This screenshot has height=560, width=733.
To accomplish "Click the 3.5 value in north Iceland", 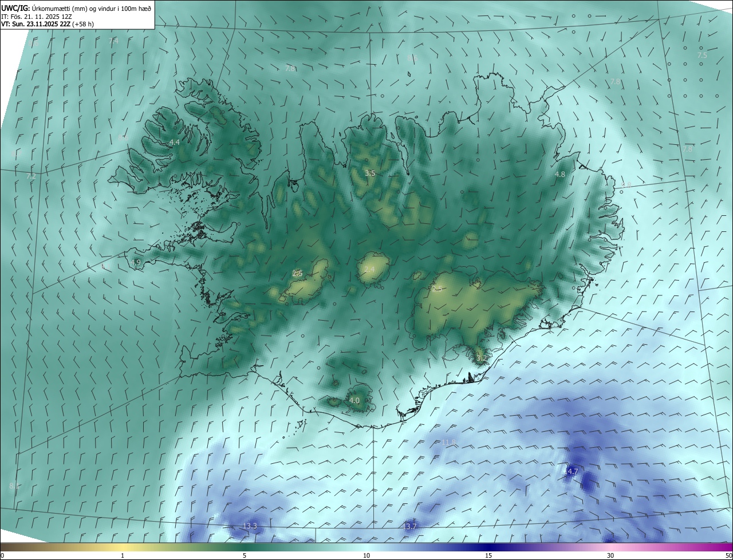I will tap(370, 173).
